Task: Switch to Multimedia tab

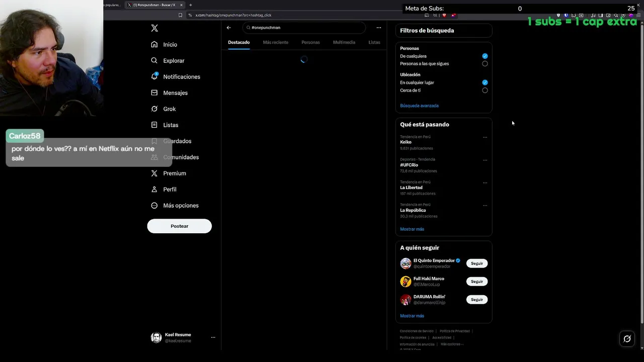Action: pos(344,42)
